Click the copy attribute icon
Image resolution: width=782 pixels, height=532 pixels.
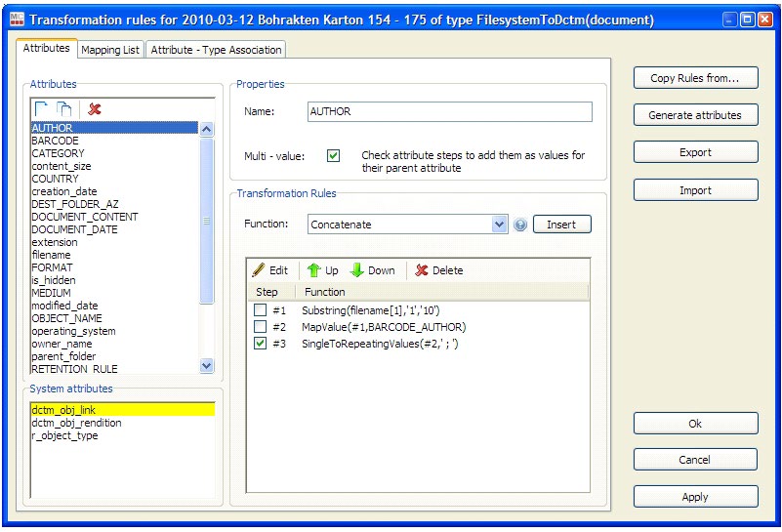tap(63, 108)
